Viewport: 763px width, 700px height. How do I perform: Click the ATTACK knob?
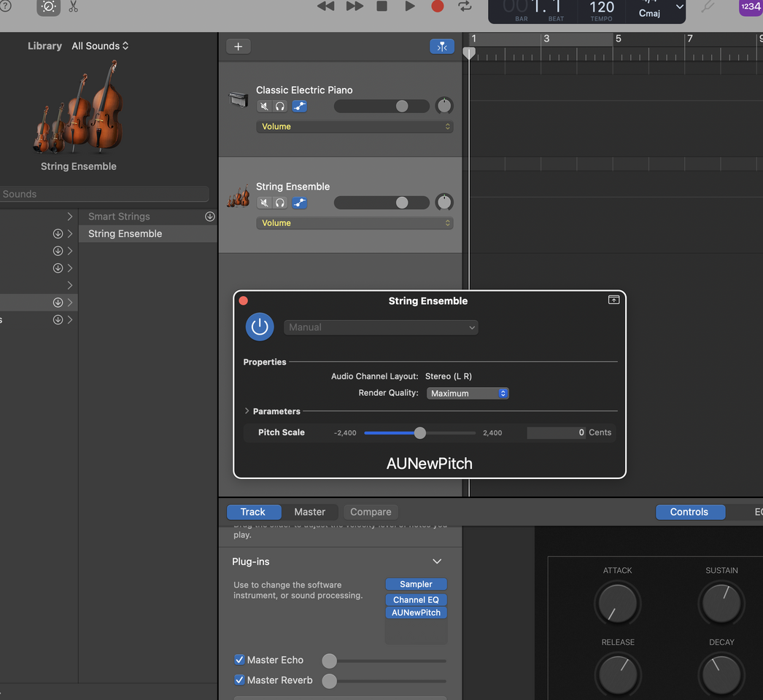point(618,604)
